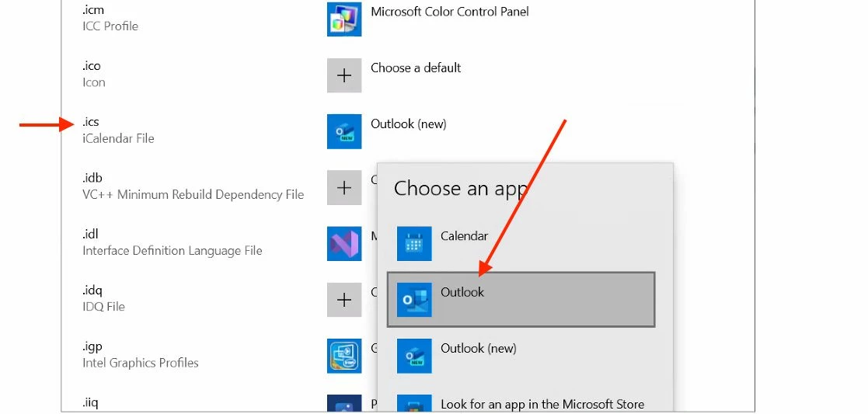
Task: Click the Choose an app heading
Action: tap(460, 188)
